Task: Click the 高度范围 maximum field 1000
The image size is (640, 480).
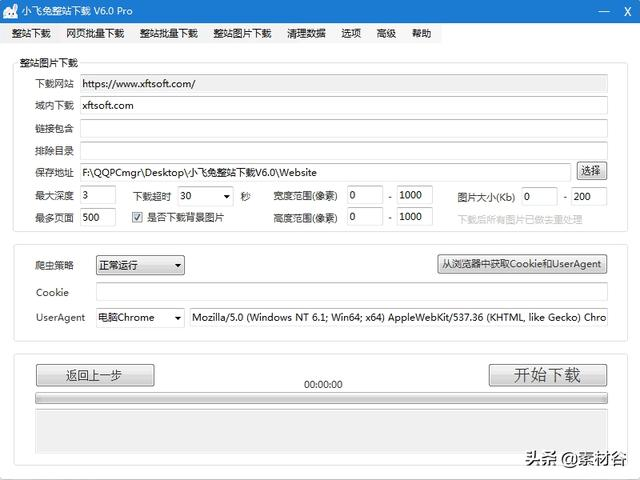Action: [x=415, y=216]
